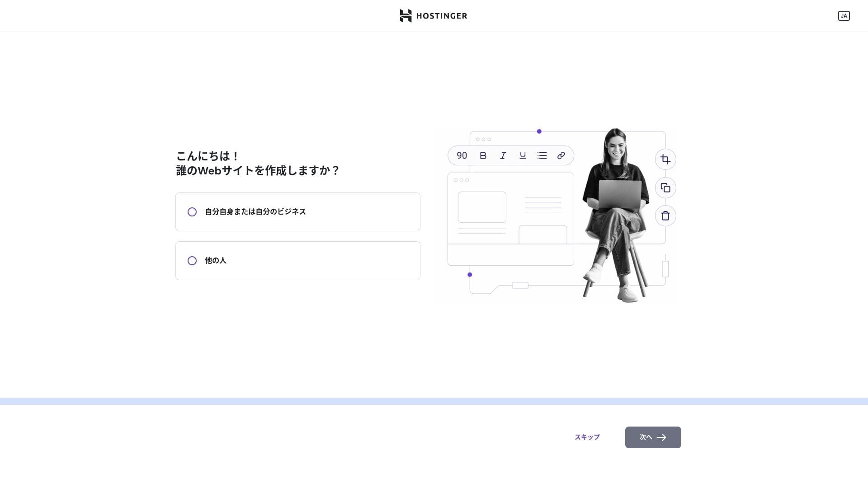Click the crop icon in the illustration
The image size is (868, 488).
click(x=665, y=159)
